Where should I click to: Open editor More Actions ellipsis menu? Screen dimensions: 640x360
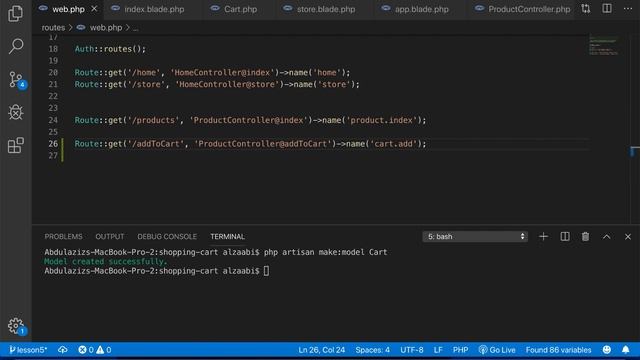[x=628, y=9]
